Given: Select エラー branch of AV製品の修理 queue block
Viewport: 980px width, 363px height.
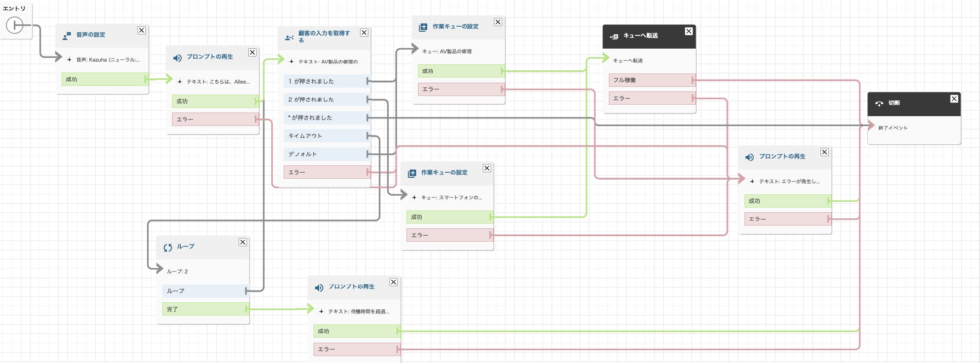Looking at the screenshot, I should [461, 89].
